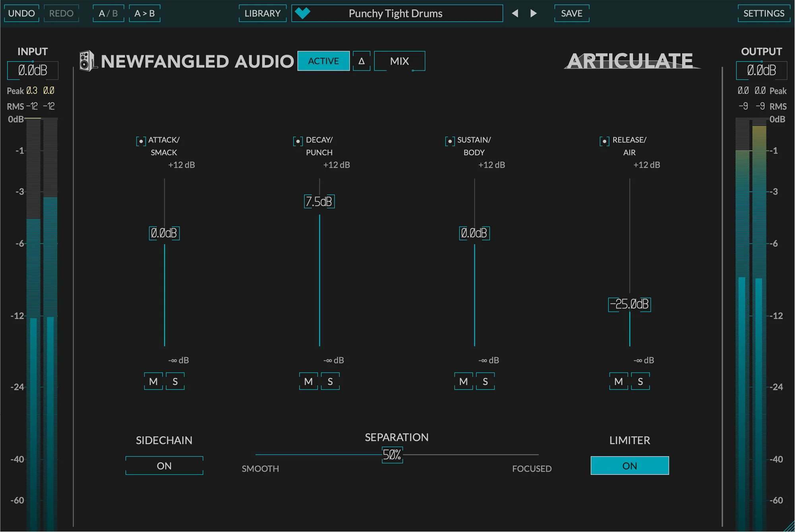Screen dimensions: 795x532
Task: Mute the Attack/Smack band
Action: pos(153,381)
